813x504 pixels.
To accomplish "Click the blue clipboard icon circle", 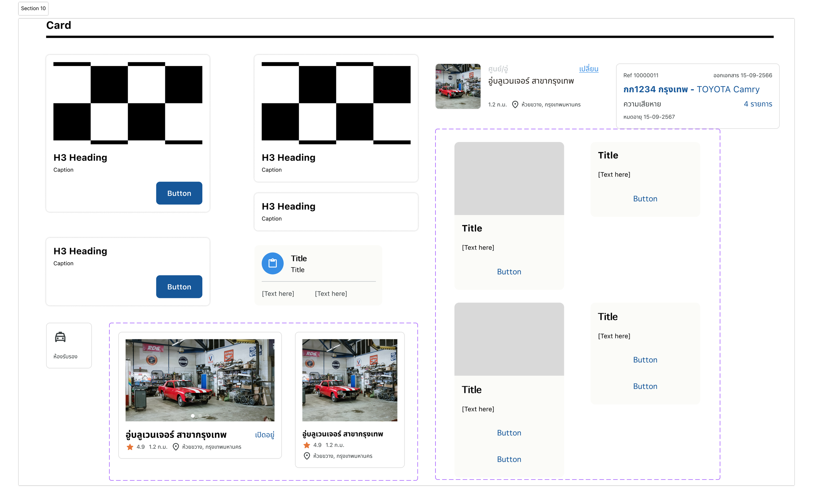I will (x=272, y=263).
